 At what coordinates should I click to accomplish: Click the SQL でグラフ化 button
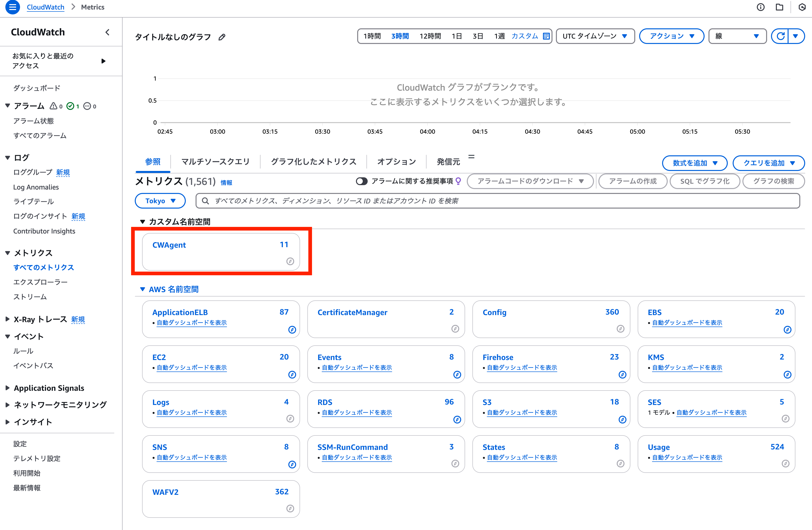(x=705, y=181)
